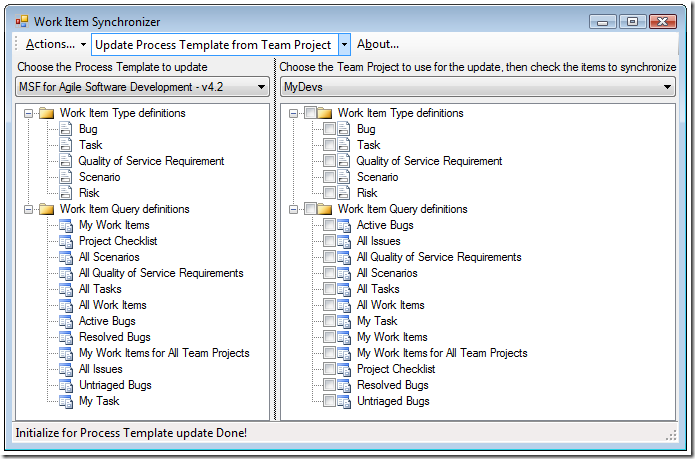Click the Active Bugs query icon in the left tree

click(66, 321)
